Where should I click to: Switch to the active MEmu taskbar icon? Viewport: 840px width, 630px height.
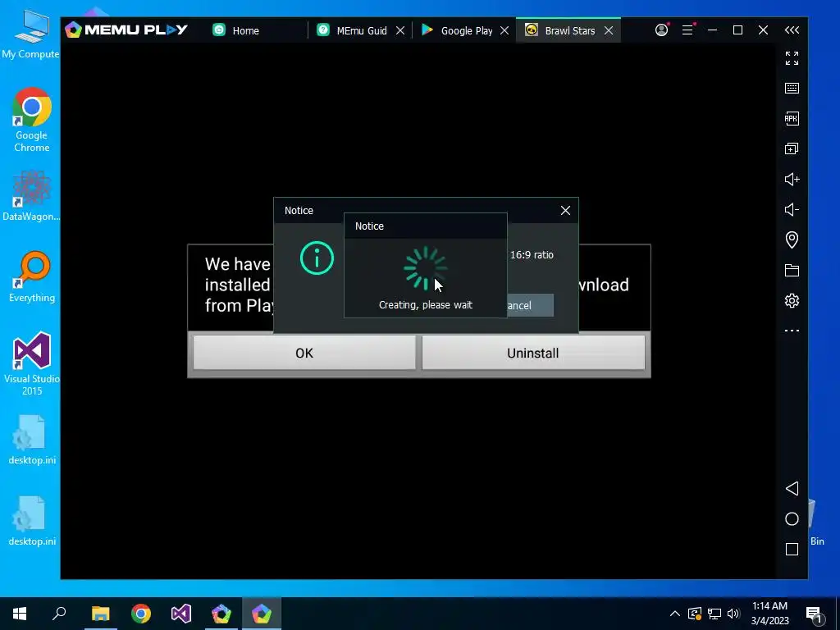tap(262, 614)
